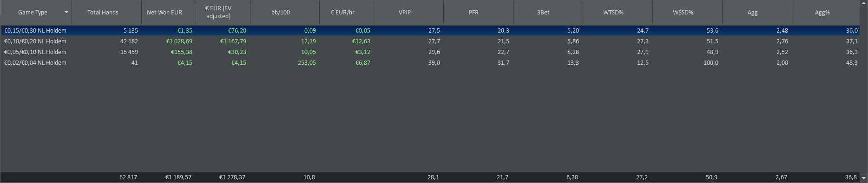Select the €0,05/€0,10 NL Holdem row
Screen dimensions: 868x183
(x=430, y=52)
